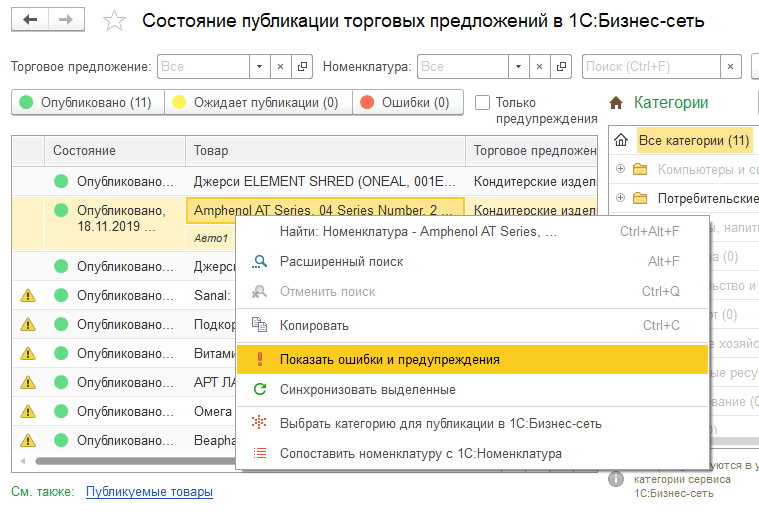Select Синхронизовать выделенные from context menu

[367, 389]
